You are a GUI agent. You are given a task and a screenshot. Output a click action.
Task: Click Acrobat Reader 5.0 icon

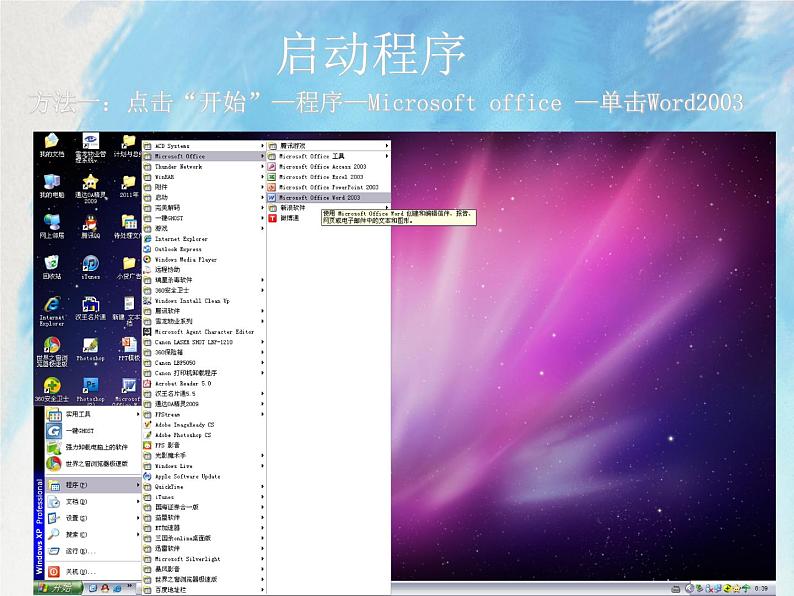coord(147,383)
